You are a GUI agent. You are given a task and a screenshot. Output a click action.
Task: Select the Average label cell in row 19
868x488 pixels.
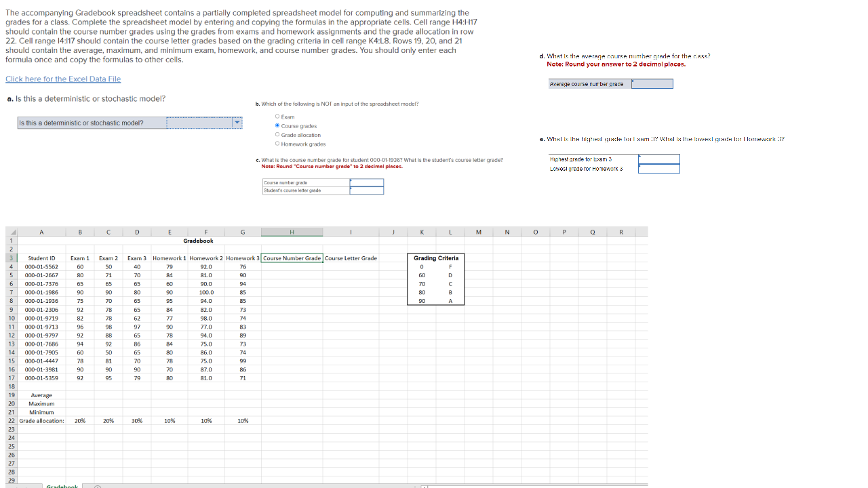click(41, 395)
